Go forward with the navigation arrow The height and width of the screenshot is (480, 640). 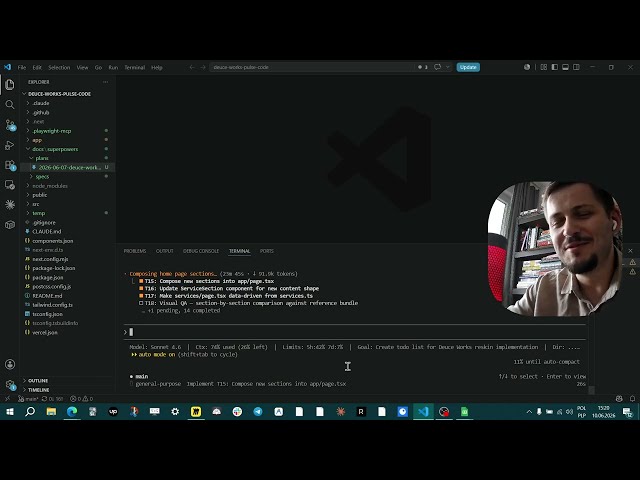click(x=203, y=67)
